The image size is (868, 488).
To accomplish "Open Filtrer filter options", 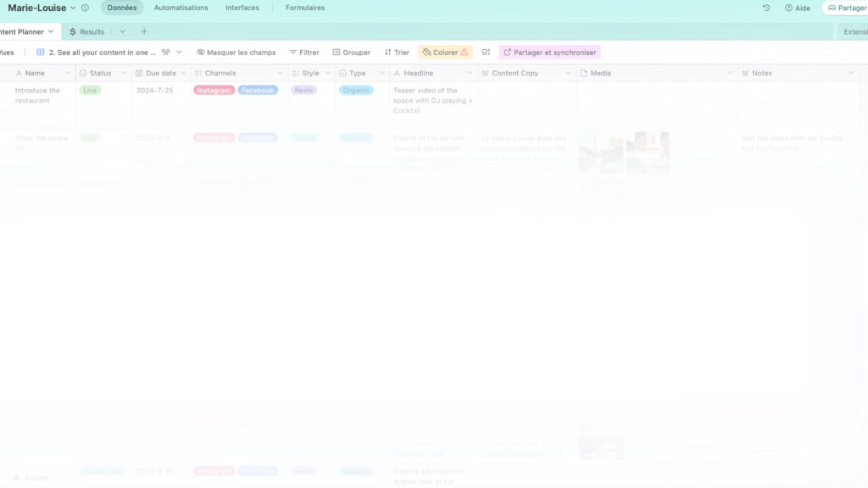I will click(303, 53).
